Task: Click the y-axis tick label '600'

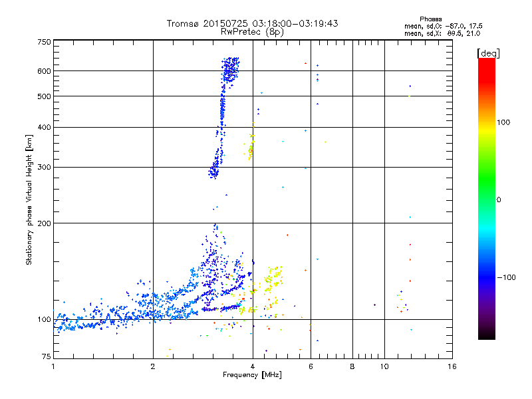Action: [x=44, y=71]
